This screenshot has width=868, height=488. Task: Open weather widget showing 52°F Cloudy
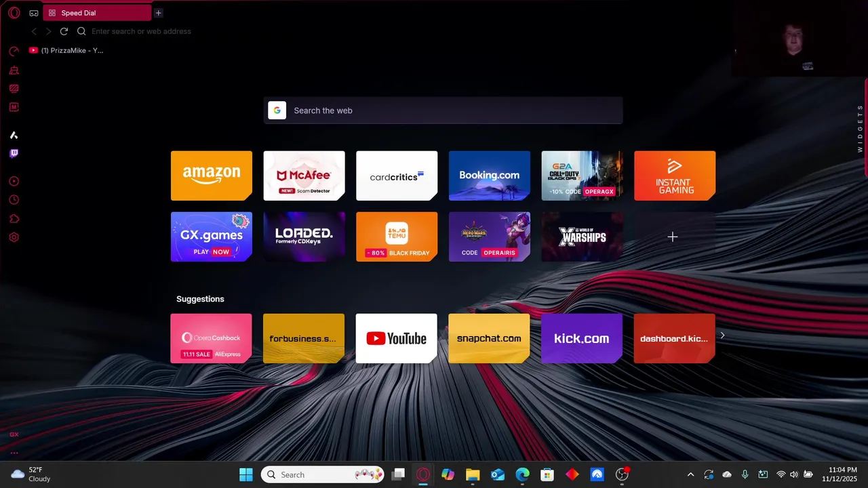(31, 474)
